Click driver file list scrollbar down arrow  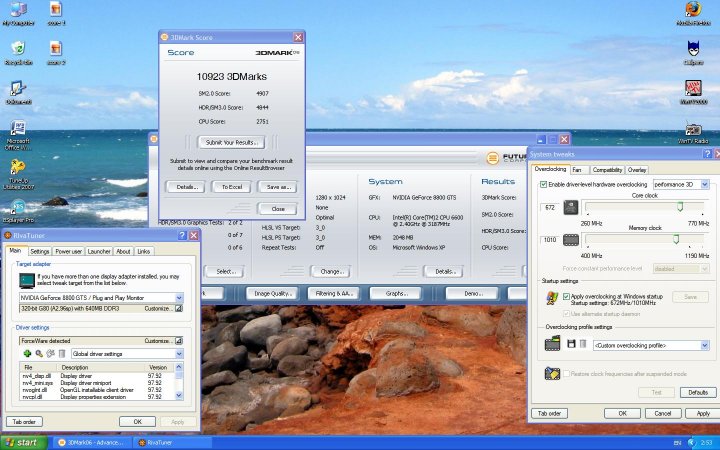[x=179, y=395]
